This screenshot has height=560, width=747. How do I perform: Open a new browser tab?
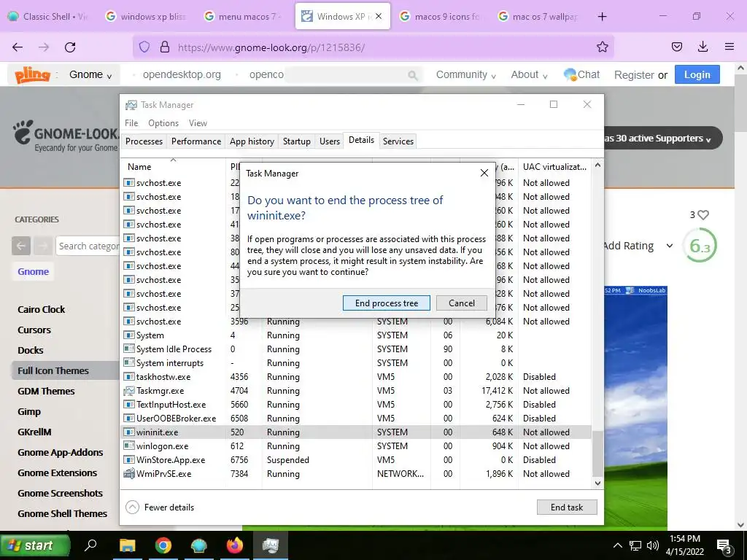(x=602, y=16)
